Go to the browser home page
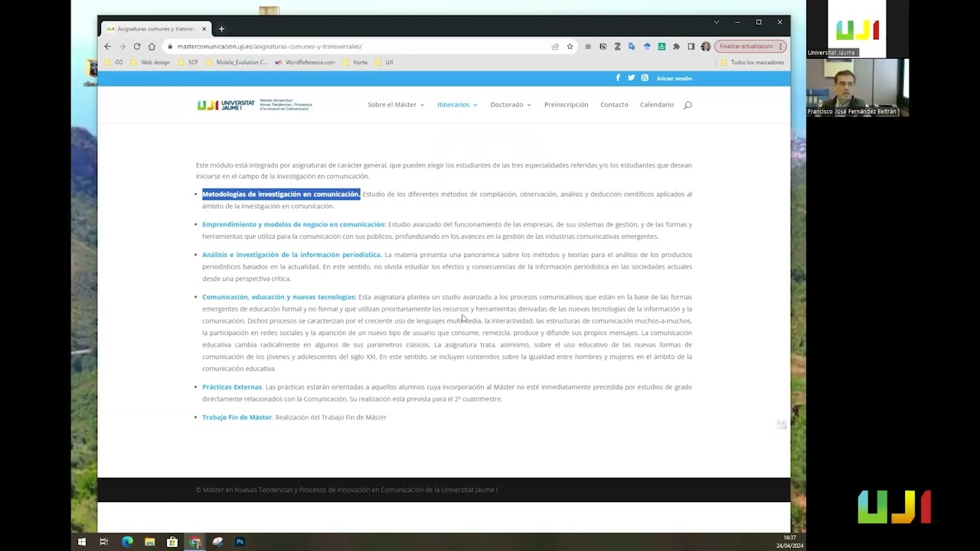Image resolution: width=980 pixels, height=551 pixels. point(152,47)
